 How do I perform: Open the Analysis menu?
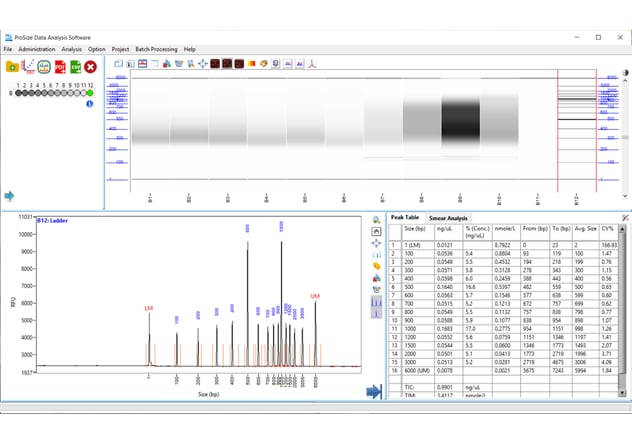click(71, 49)
